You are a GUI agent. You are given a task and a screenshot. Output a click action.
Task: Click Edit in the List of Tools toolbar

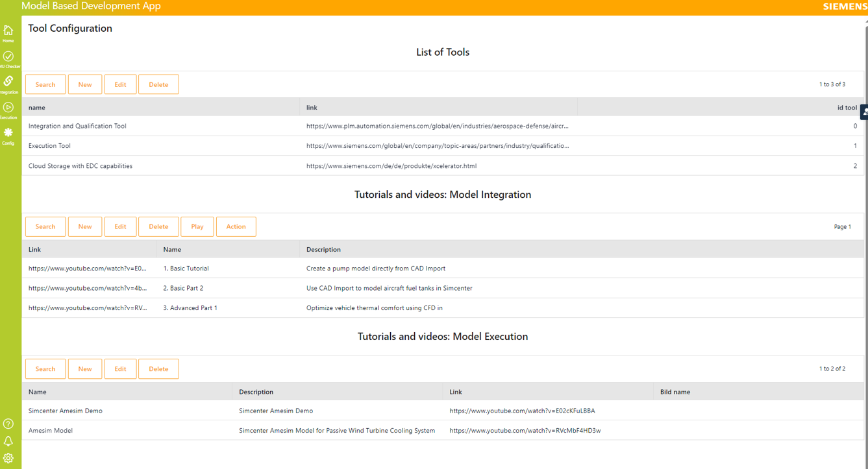point(120,84)
